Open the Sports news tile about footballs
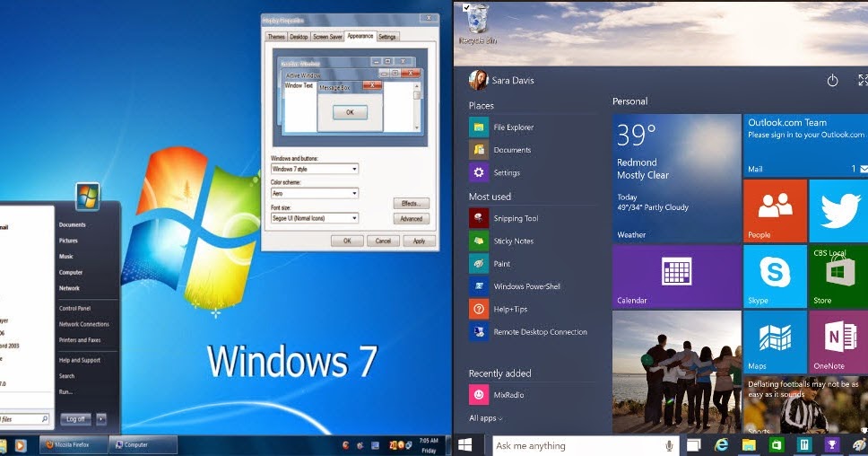The height and width of the screenshot is (456, 868). tap(805, 405)
